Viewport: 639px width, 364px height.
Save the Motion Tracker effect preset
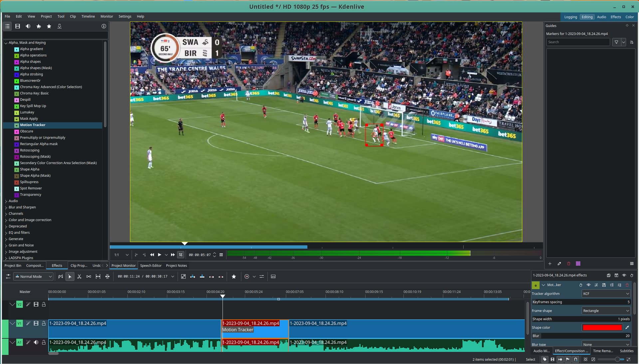(x=604, y=285)
